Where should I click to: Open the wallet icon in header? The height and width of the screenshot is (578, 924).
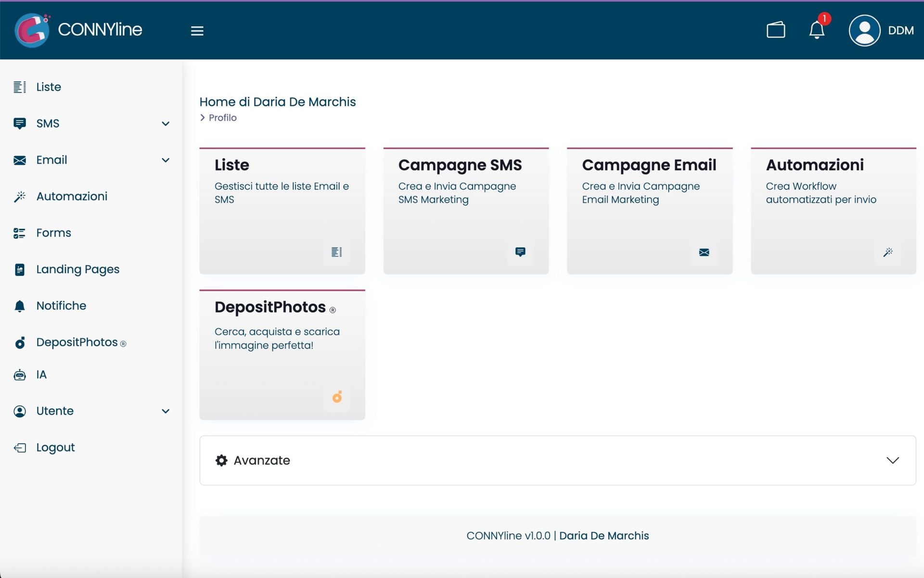tap(776, 30)
